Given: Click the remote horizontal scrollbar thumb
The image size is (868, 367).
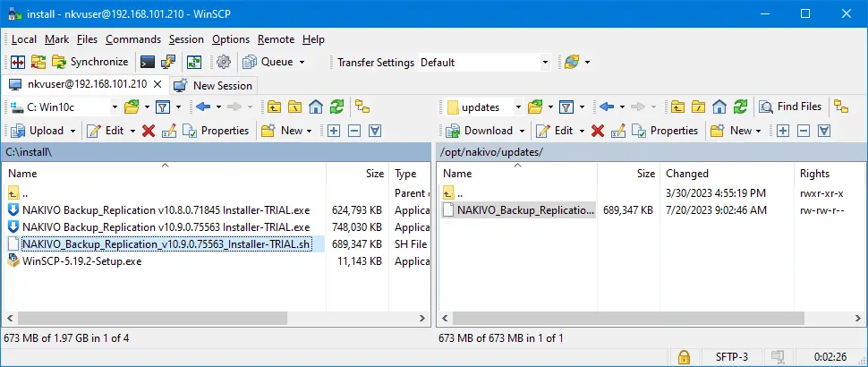Looking at the screenshot, I should click(628, 319).
